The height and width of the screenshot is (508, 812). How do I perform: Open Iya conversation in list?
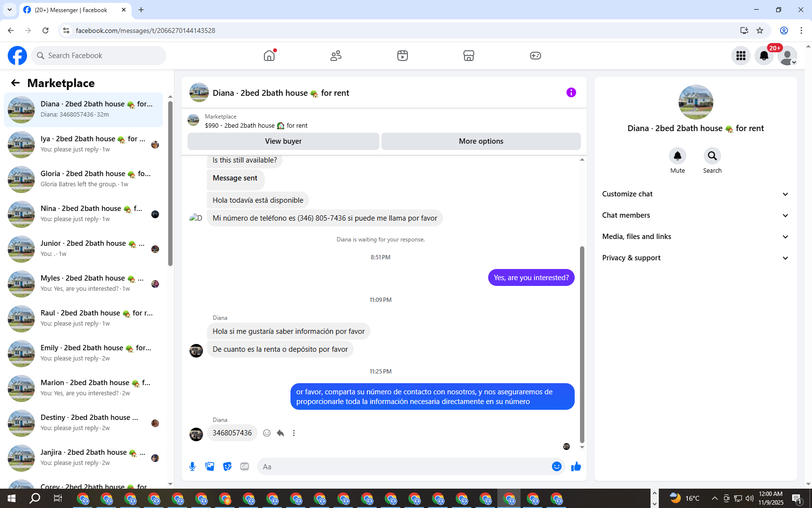pyautogui.click(x=83, y=145)
